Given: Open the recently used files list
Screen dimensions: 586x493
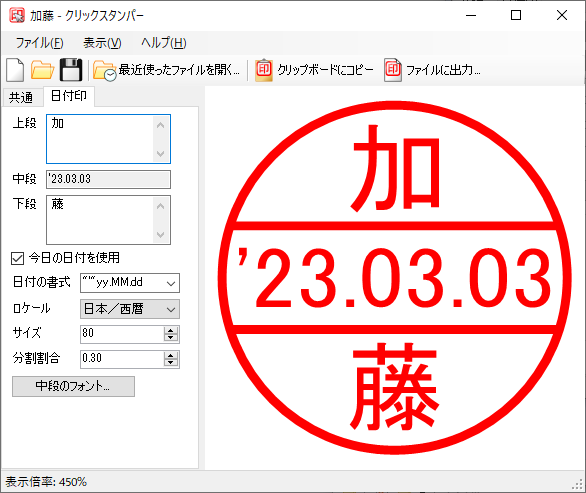Looking at the screenshot, I should [166, 70].
